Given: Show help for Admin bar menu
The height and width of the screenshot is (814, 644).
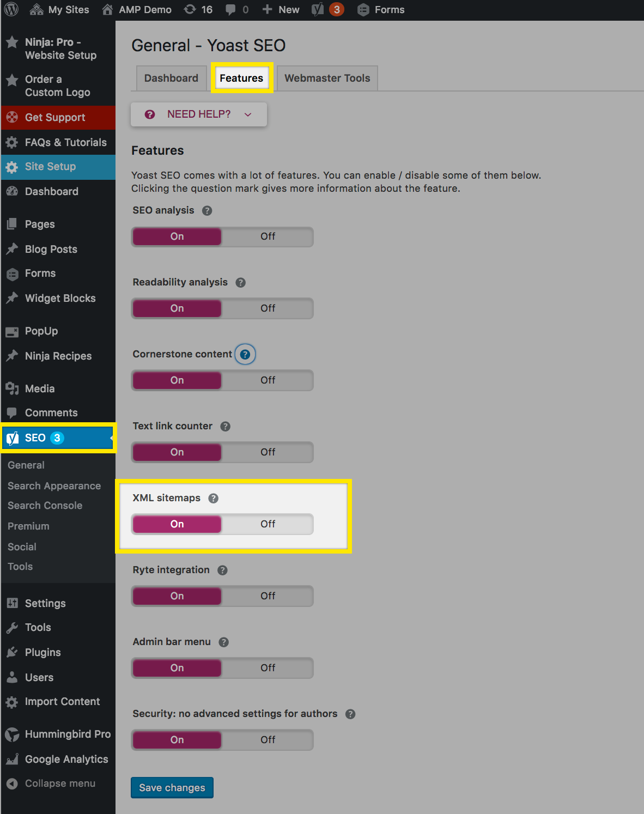Looking at the screenshot, I should (x=223, y=642).
